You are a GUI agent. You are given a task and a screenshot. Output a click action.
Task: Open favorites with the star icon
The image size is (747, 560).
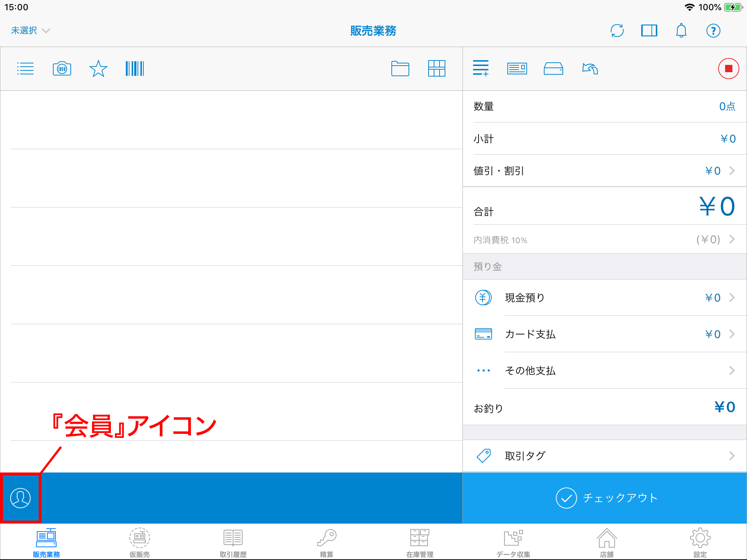[98, 69]
